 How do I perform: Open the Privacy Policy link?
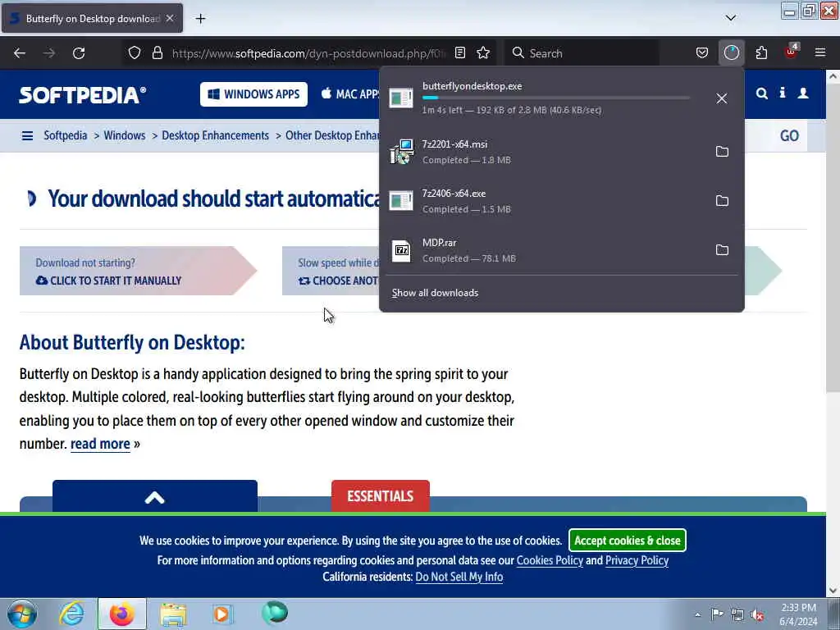pyautogui.click(x=637, y=560)
